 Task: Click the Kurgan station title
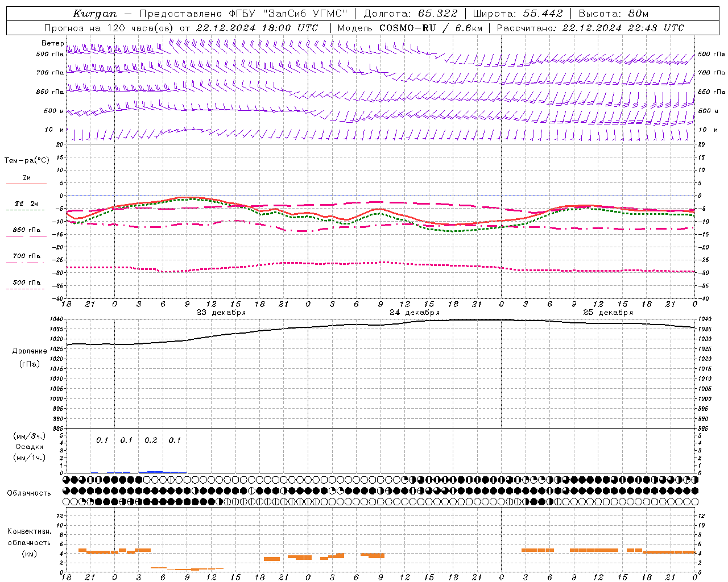(x=95, y=14)
